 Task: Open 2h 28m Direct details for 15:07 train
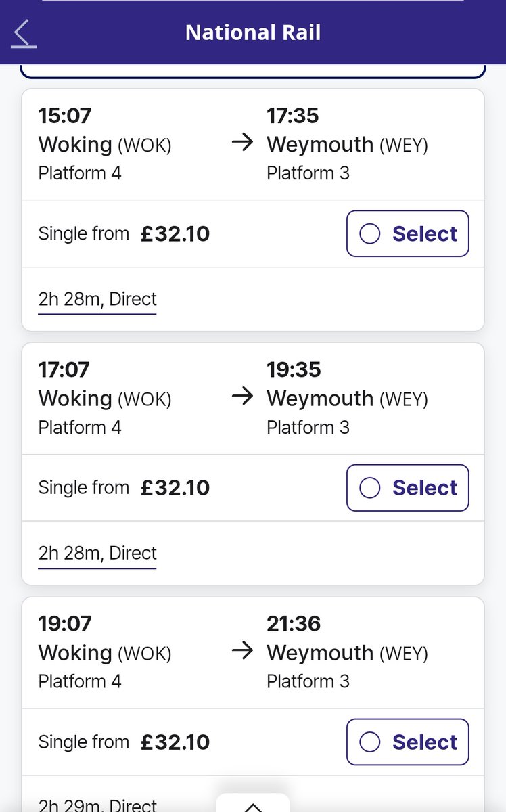tap(97, 299)
